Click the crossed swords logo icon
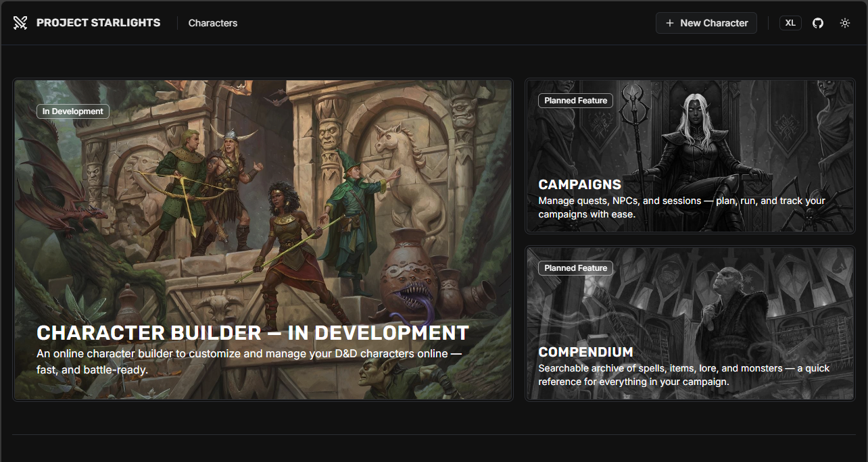 [20, 23]
